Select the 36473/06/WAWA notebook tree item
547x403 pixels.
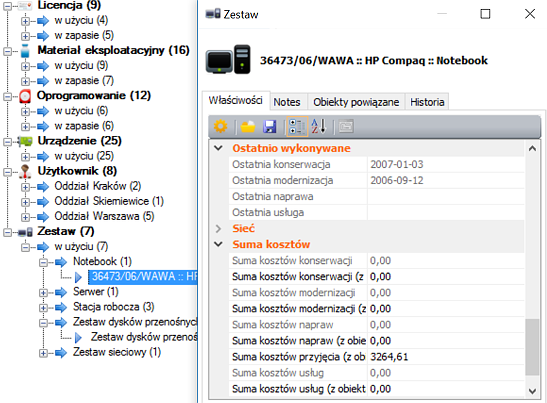point(143,277)
